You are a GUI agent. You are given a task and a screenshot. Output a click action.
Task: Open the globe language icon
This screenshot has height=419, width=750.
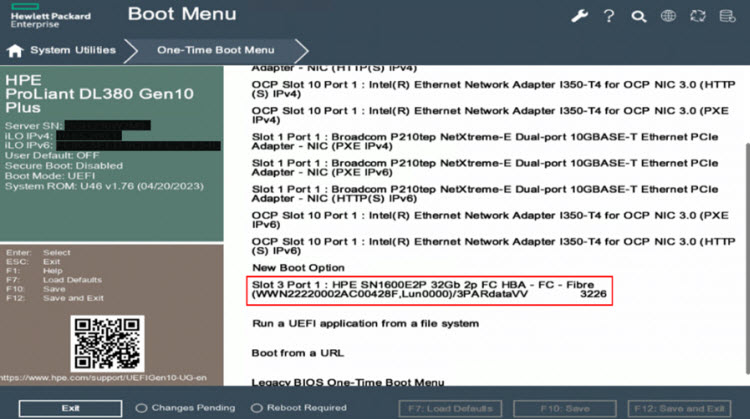point(669,16)
